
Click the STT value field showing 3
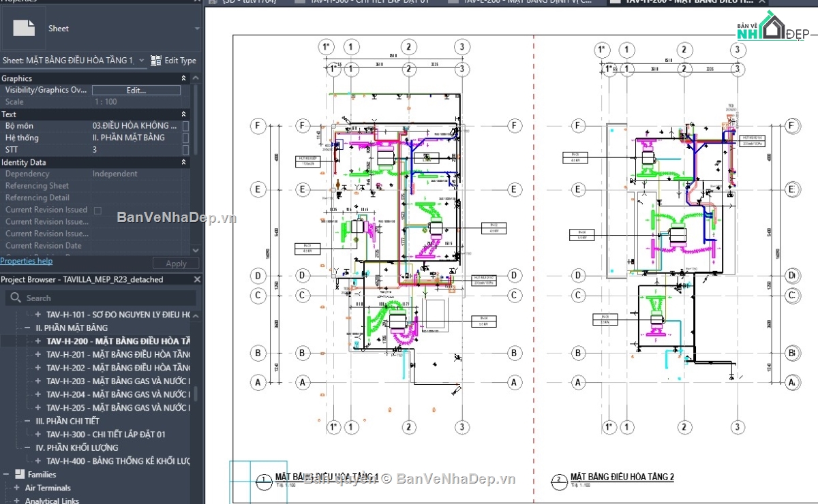tap(136, 150)
